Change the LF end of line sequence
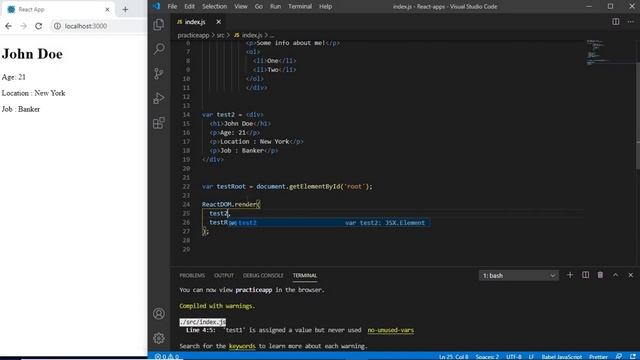The image size is (640, 360). (531, 356)
